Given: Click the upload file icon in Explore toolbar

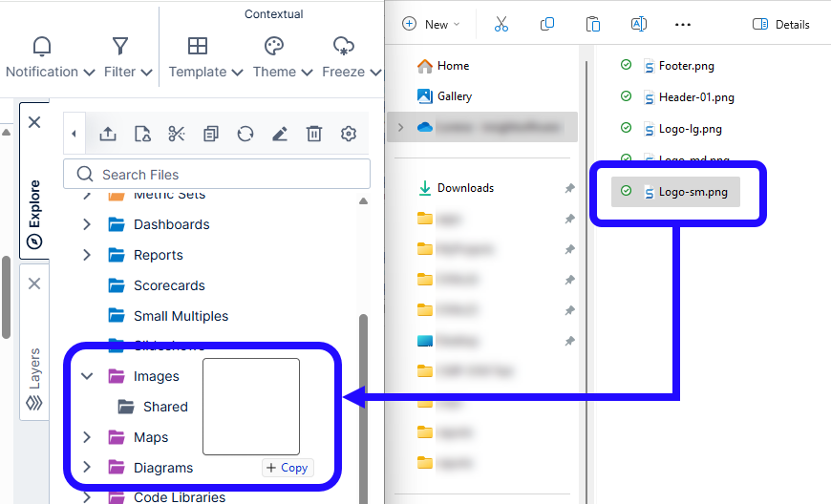Looking at the screenshot, I should (x=108, y=134).
